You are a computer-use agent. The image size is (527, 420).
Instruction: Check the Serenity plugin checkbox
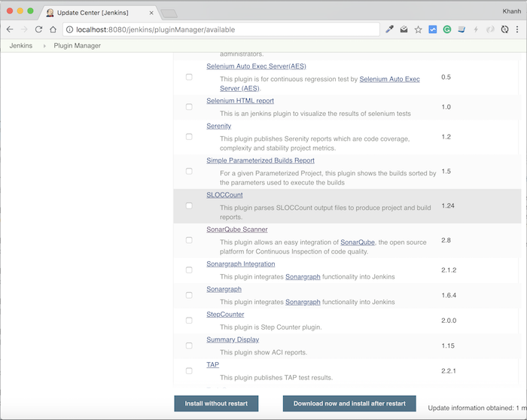[x=189, y=137]
